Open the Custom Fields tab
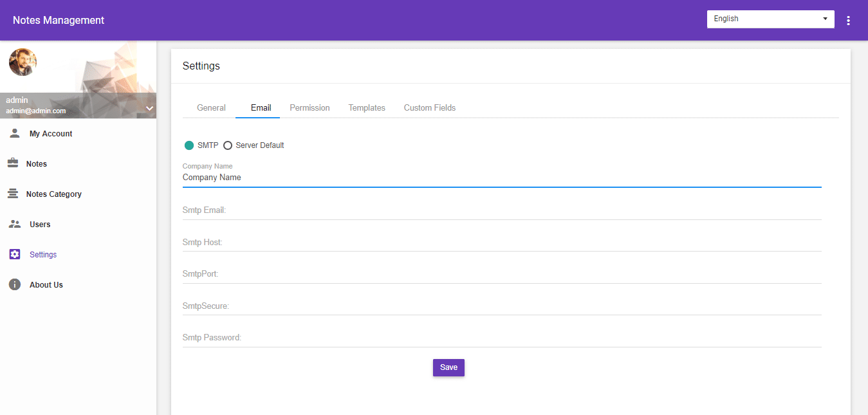Screen dimensions: 868x415 pyautogui.click(x=429, y=107)
